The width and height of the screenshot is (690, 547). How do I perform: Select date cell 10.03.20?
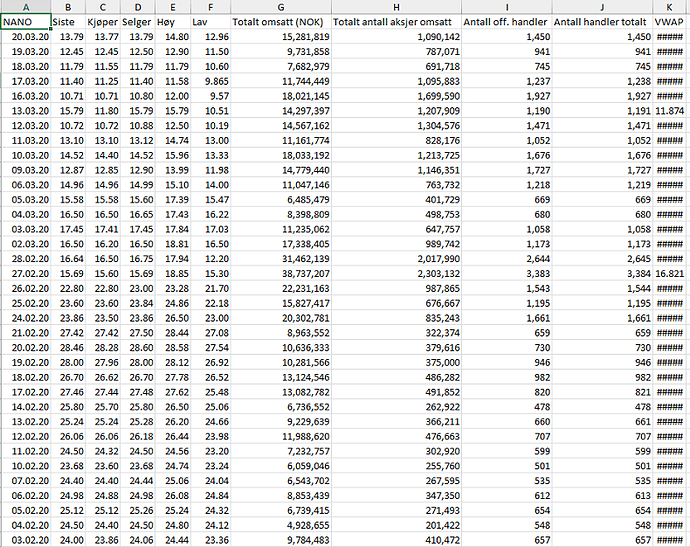point(26,155)
